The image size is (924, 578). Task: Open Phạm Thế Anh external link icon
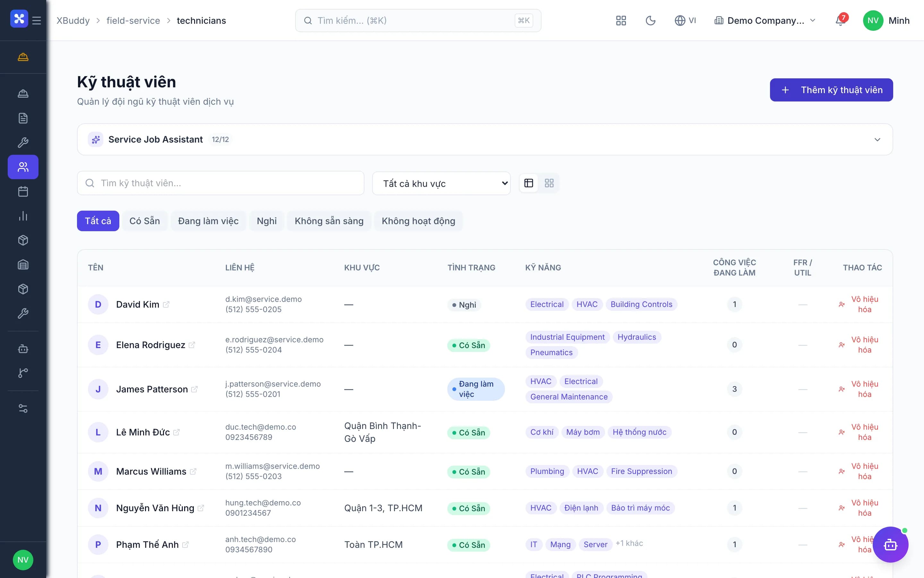[185, 545]
